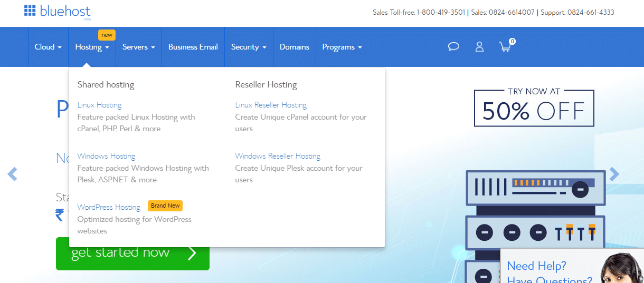Open the live chat speech bubble icon
Image resolution: width=644 pixels, height=283 pixels.
(x=453, y=47)
